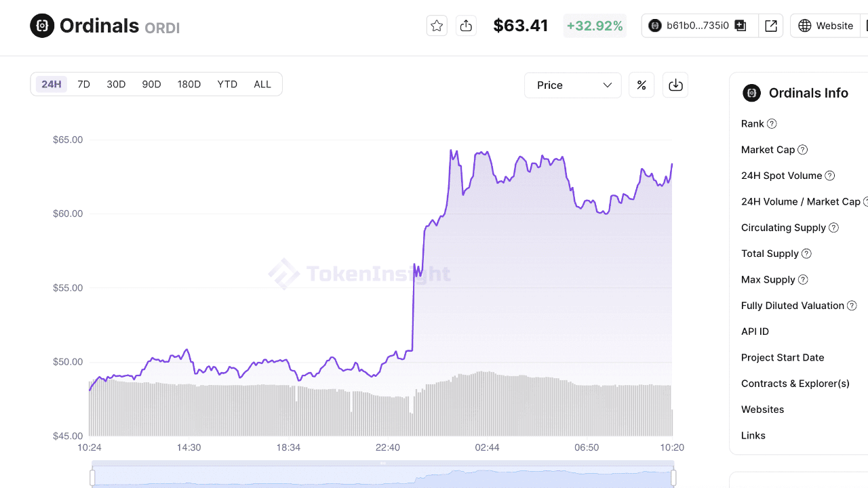Click the globe icon beside Website

coord(804,25)
